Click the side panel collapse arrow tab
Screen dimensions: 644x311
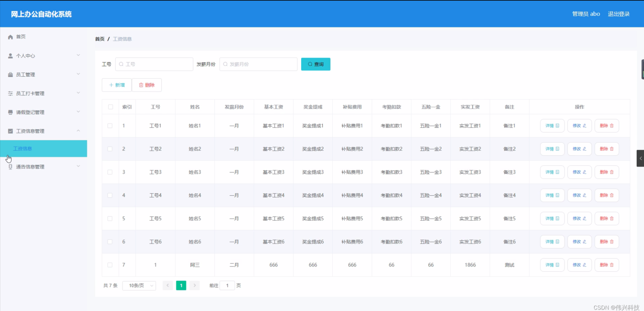coord(641,158)
